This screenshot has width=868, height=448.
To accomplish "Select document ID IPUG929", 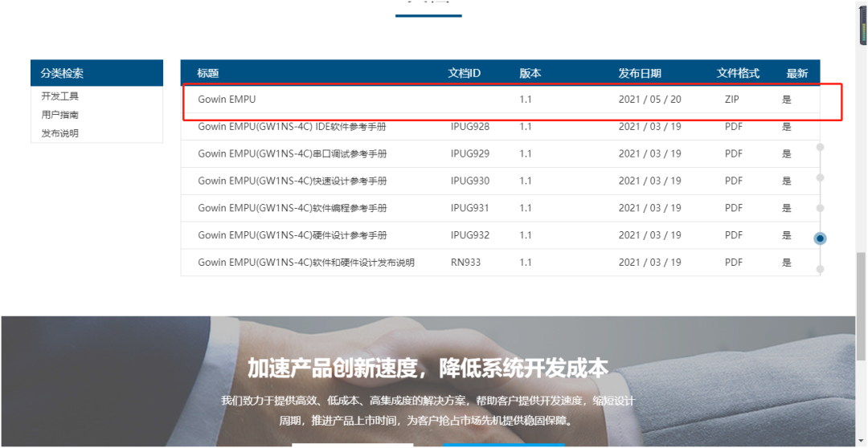I will [x=470, y=154].
